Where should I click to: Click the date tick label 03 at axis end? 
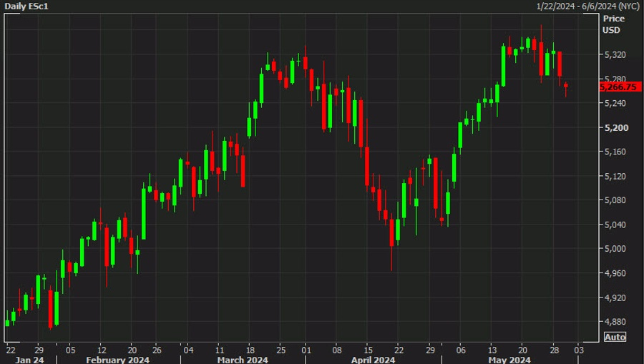click(x=579, y=350)
